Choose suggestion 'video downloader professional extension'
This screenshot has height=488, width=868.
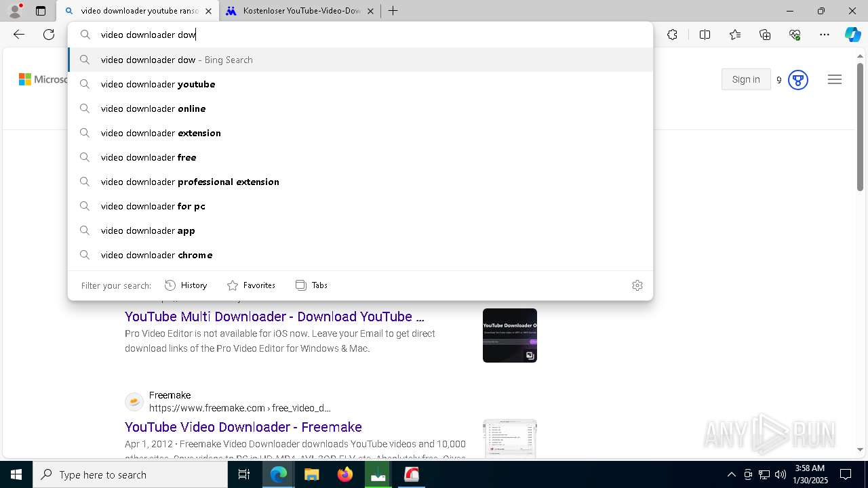(360, 182)
